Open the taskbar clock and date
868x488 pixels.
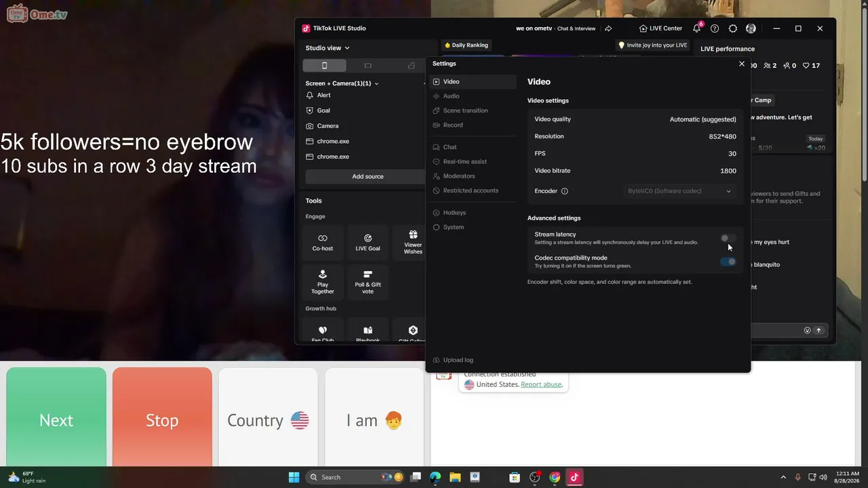(848, 477)
